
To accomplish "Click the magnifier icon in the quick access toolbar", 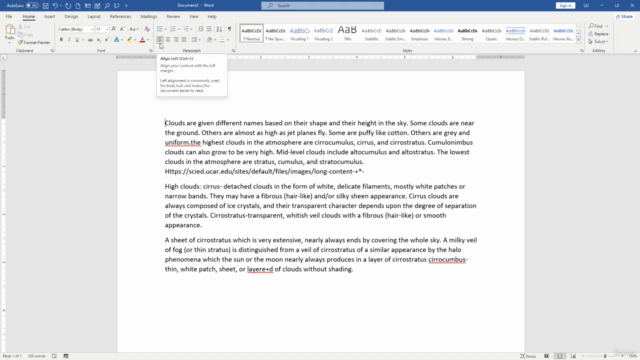I will click(107, 6).
